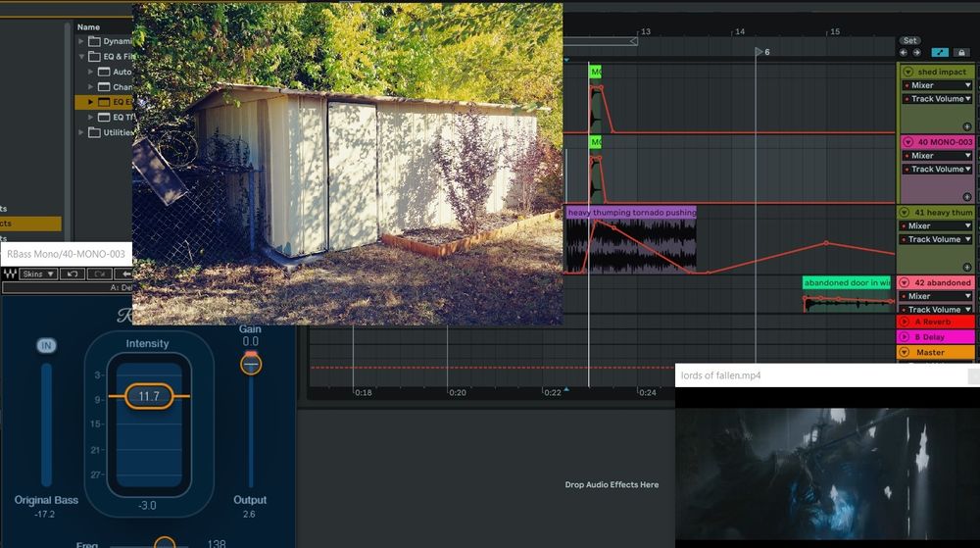Unfold the B Delay return track
This screenshot has width=980, height=548.
click(904, 337)
